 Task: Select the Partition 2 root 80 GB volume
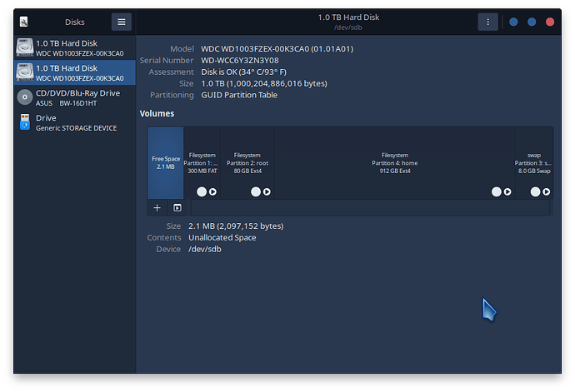(x=247, y=162)
